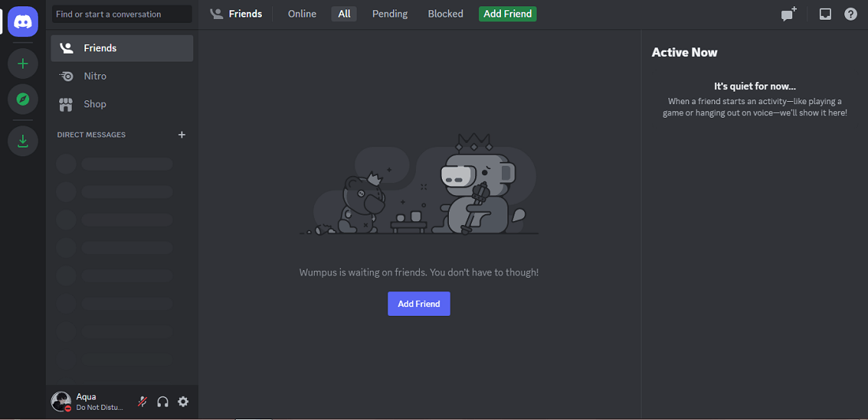Switch to the Online tab
The image size is (868, 420).
point(302,14)
